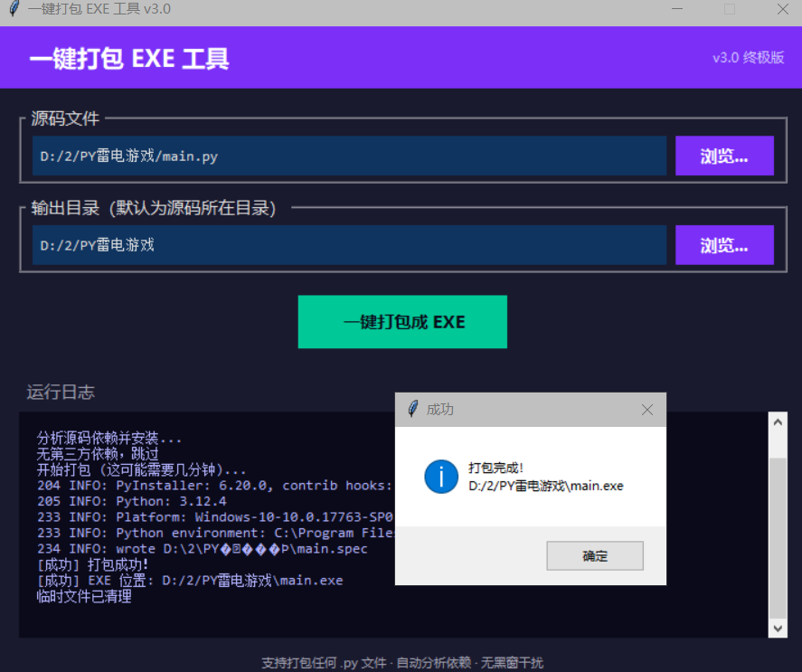Click the feather icon in main title bar
Screen dimensions: 802x672
coord(14,9)
